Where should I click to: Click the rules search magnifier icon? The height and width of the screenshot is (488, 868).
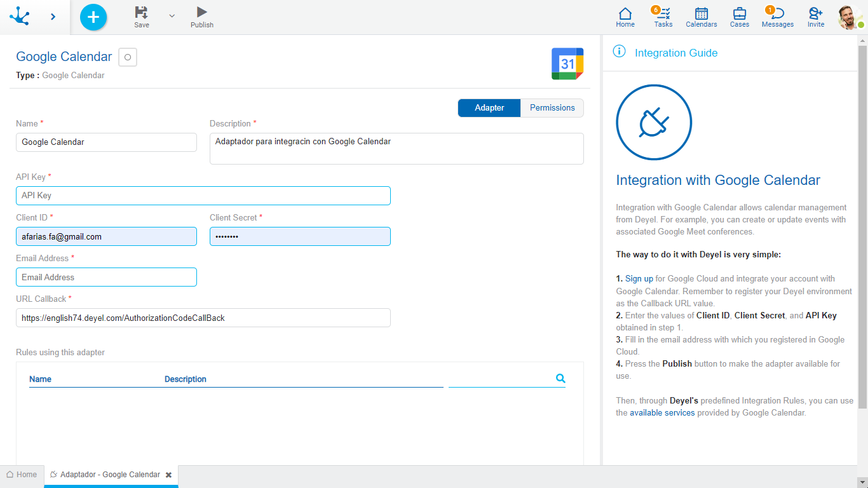(560, 378)
